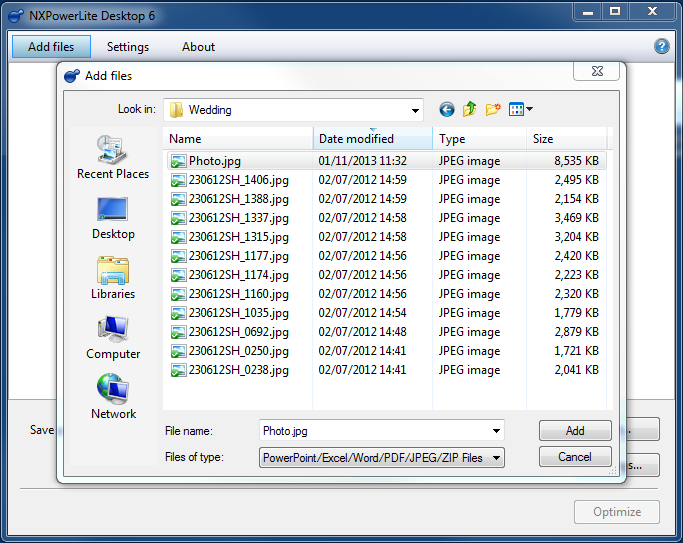The image size is (683, 543).
Task: Click icon of 230612SH_1406.jpg
Action: point(178,180)
